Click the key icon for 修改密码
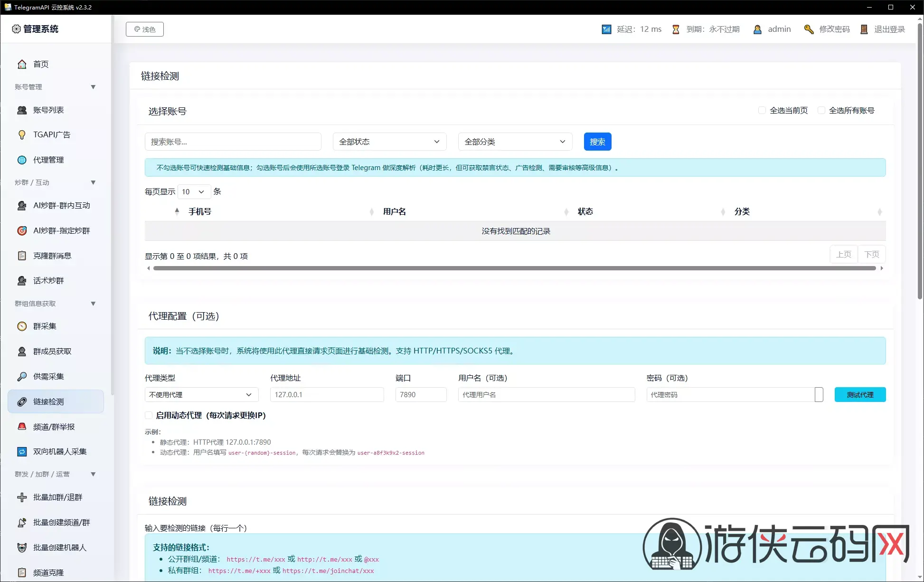 809,29
